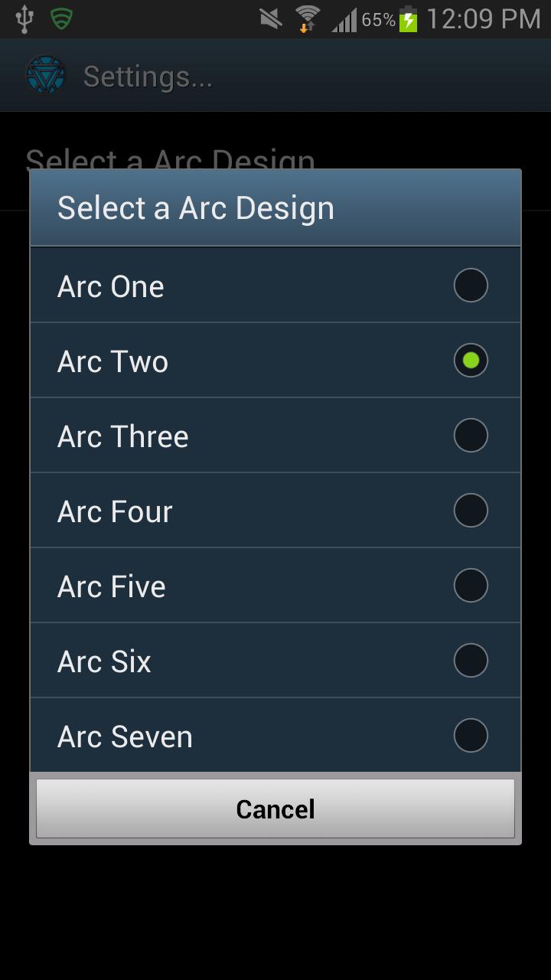Image resolution: width=551 pixels, height=980 pixels.
Task: Tap the Arc Three label text
Action: pos(123,436)
